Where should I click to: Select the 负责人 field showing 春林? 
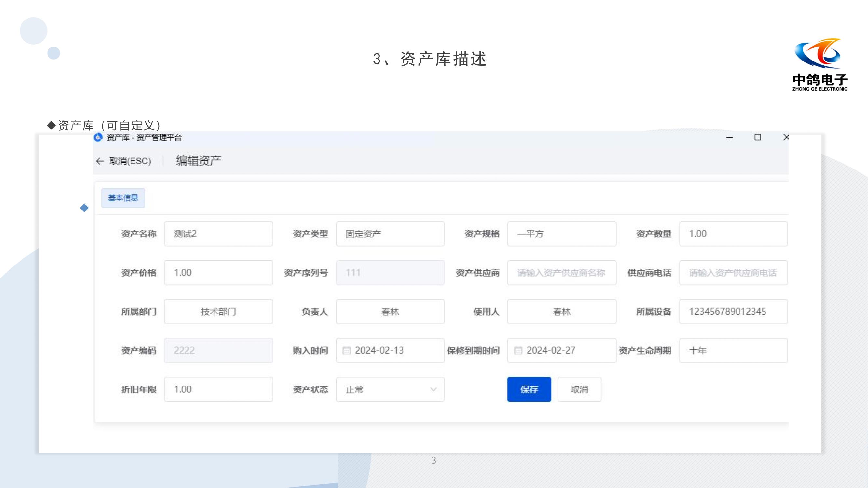point(390,312)
